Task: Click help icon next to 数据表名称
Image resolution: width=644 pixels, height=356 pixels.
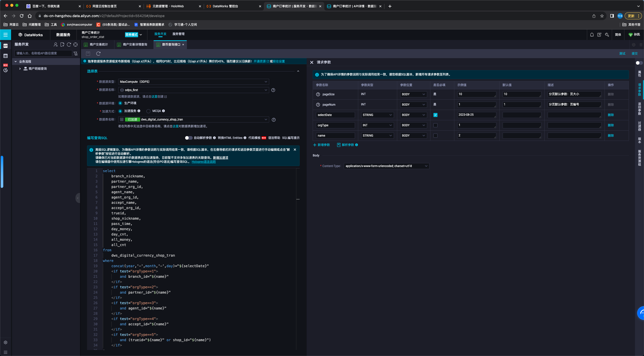Action: (x=274, y=120)
